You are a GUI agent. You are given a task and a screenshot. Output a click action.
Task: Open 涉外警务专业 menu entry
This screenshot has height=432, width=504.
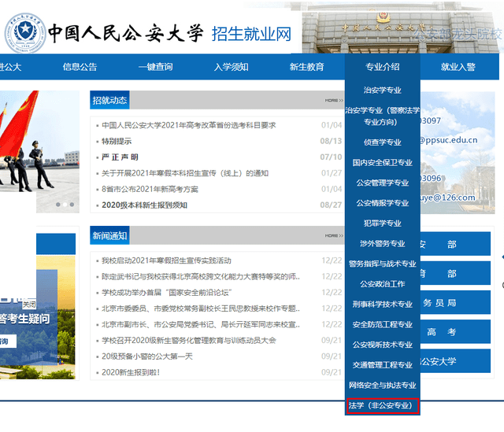coord(383,243)
